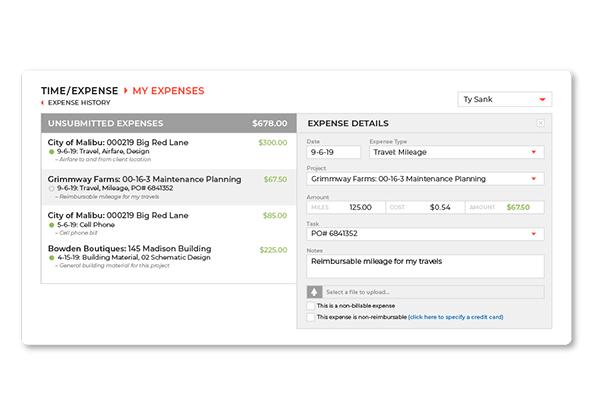
Task: Click red back arrow beside Expense History
Action: point(43,103)
